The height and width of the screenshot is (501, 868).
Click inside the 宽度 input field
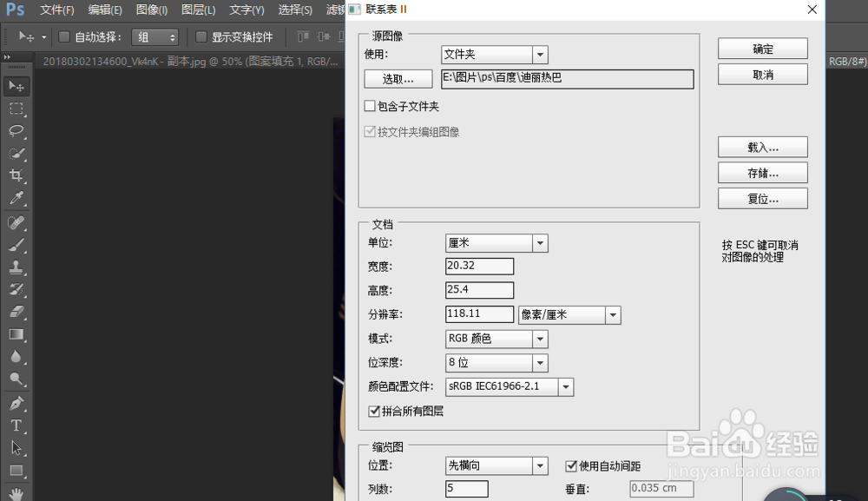[477, 266]
